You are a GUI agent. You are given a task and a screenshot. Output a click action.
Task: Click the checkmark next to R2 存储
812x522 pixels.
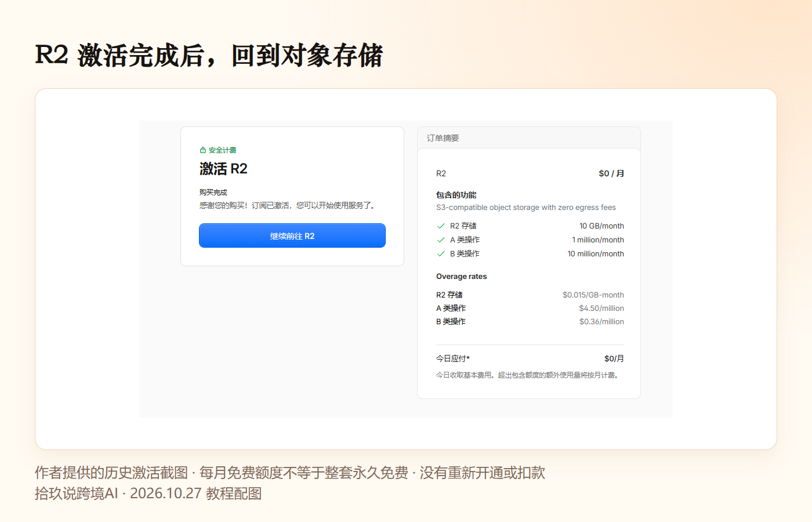click(x=441, y=226)
